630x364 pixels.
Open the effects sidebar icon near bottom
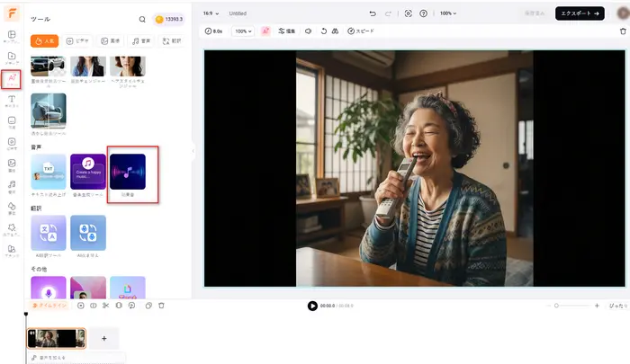coord(12,229)
